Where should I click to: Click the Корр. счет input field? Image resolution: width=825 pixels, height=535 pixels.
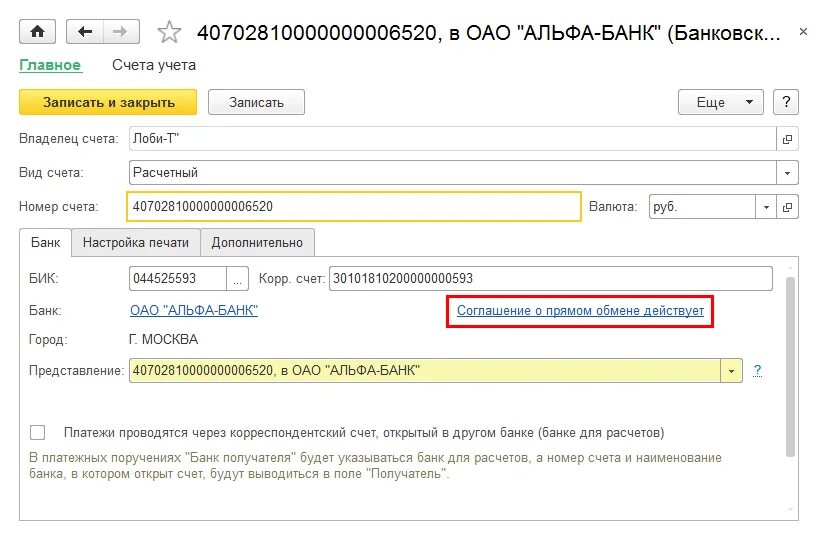551,279
